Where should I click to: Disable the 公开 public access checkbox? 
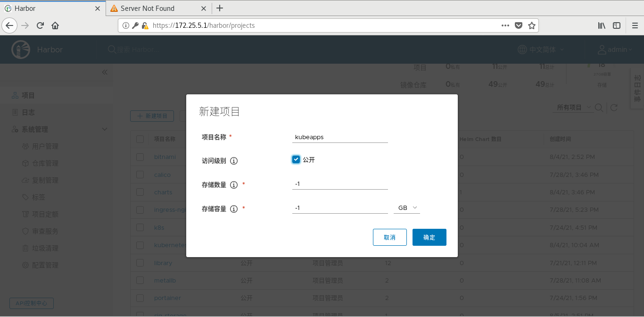pos(296,159)
